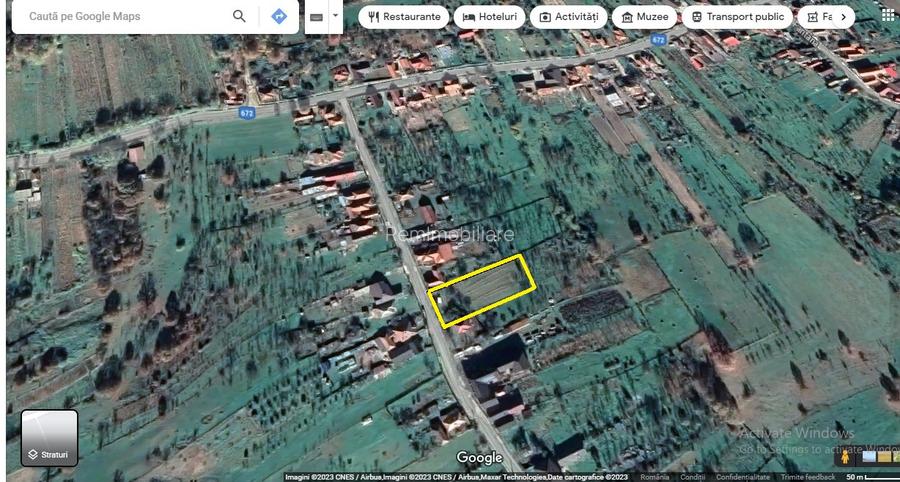Open the input tools dropdown arrow

point(336,16)
